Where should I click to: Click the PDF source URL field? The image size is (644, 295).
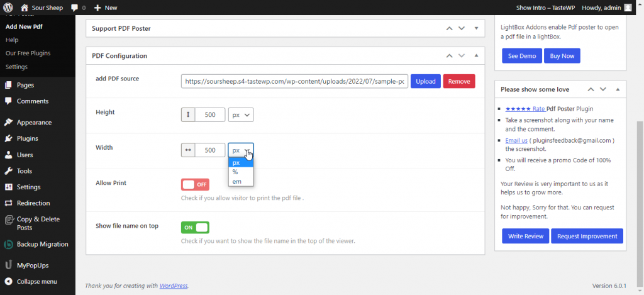point(294,81)
